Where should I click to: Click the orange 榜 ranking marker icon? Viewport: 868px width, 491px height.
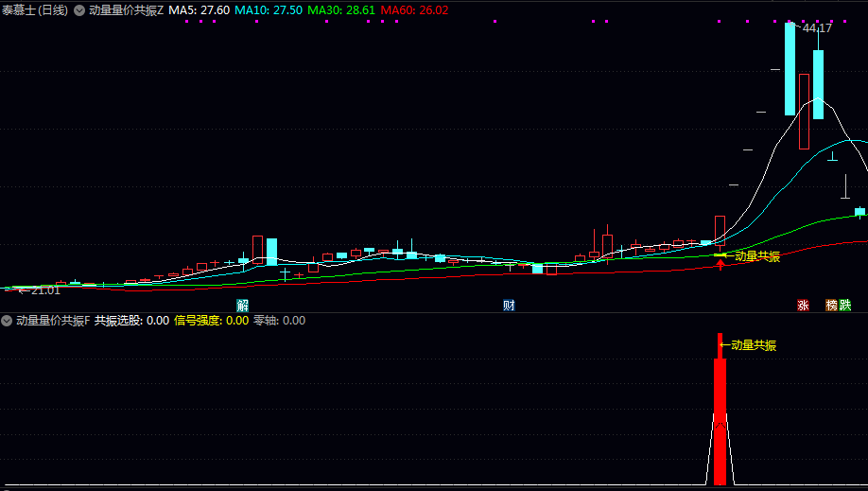[831, 305]
